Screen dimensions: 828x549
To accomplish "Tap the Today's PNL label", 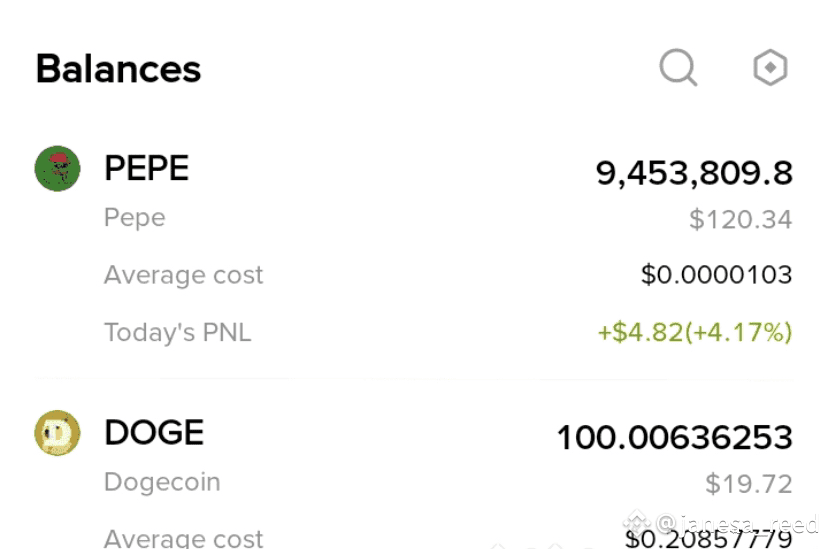I will pos(177,333).
